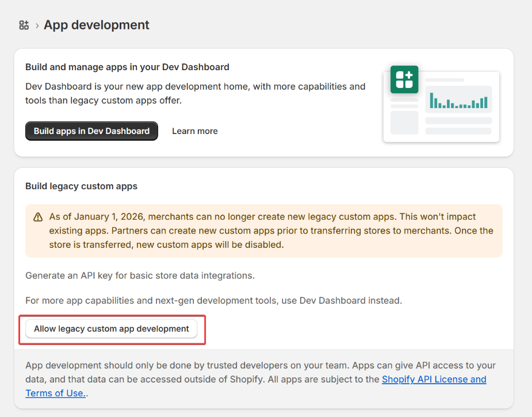Click the warning triangle icon in banner
532x417 pixels.
coord(38,217)
